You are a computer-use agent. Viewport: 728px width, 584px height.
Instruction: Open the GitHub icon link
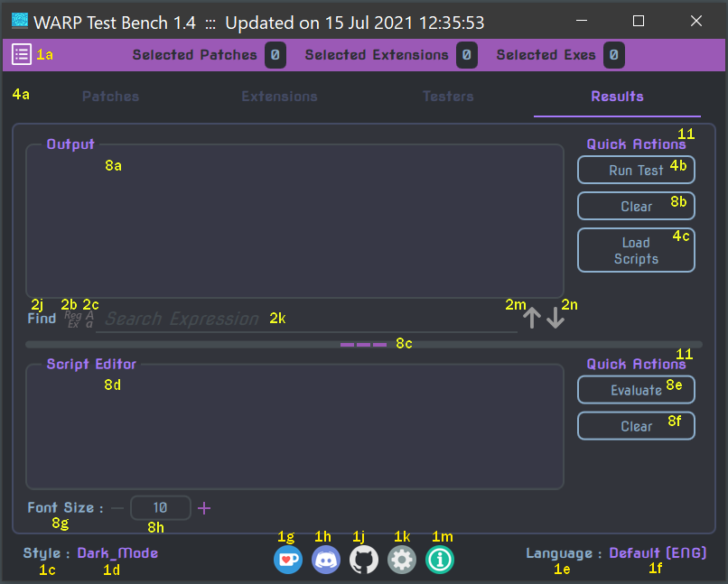tap(363, 560)
